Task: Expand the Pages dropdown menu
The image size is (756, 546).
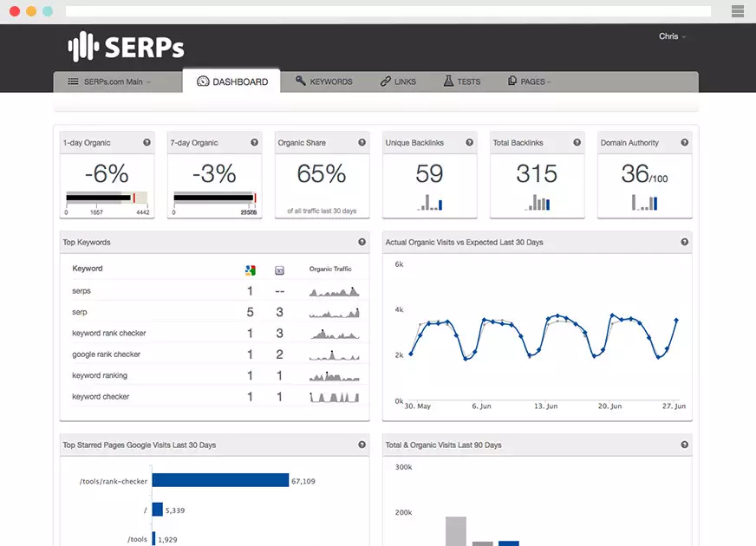Action: pos(529,82)
